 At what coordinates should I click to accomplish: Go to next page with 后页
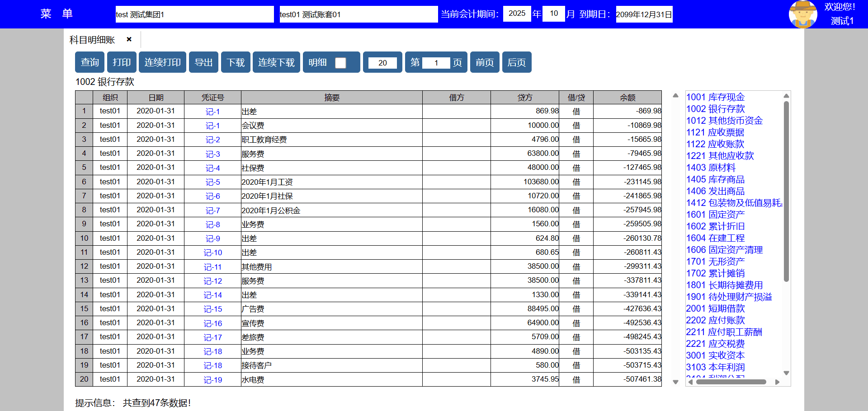click(x=516, y=62)
